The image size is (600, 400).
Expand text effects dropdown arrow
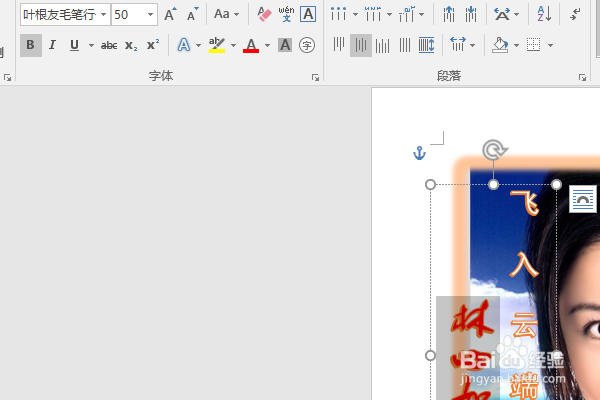coord(198,45)
